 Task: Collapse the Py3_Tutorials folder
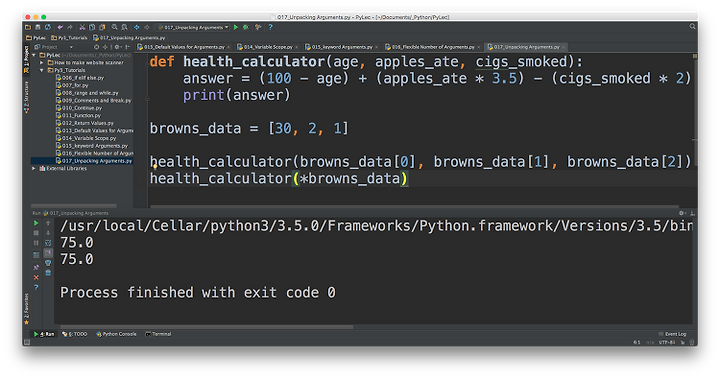coord(41,70)
